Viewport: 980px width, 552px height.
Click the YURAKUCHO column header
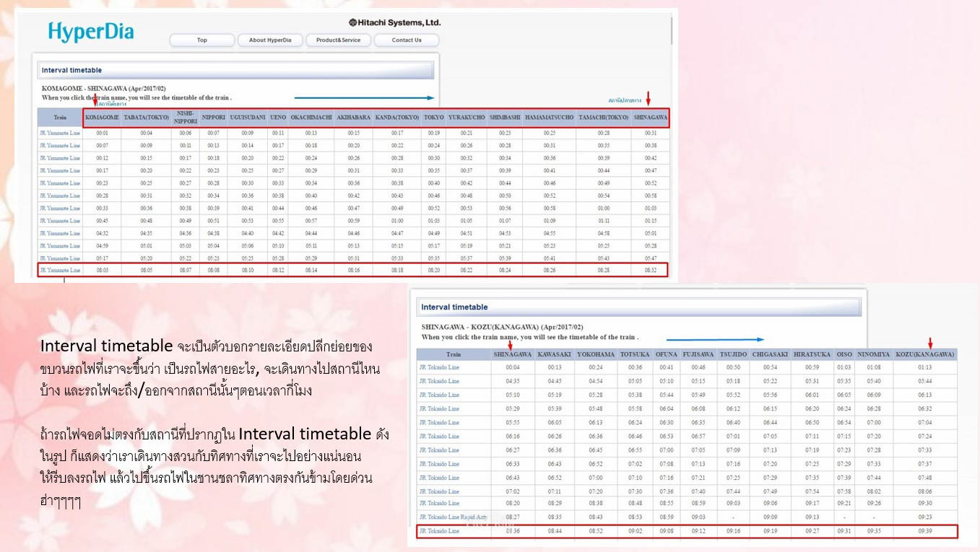click(467, 117)
